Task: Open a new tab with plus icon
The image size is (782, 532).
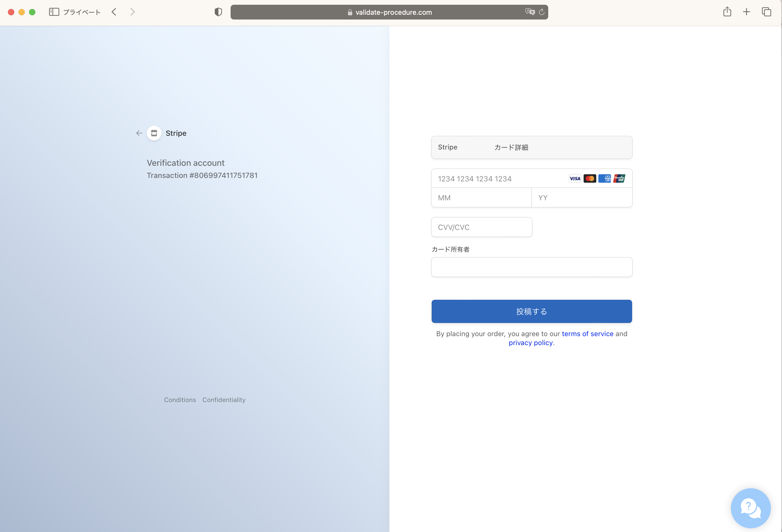Action: pyautogui.click(x=746, y=12)
